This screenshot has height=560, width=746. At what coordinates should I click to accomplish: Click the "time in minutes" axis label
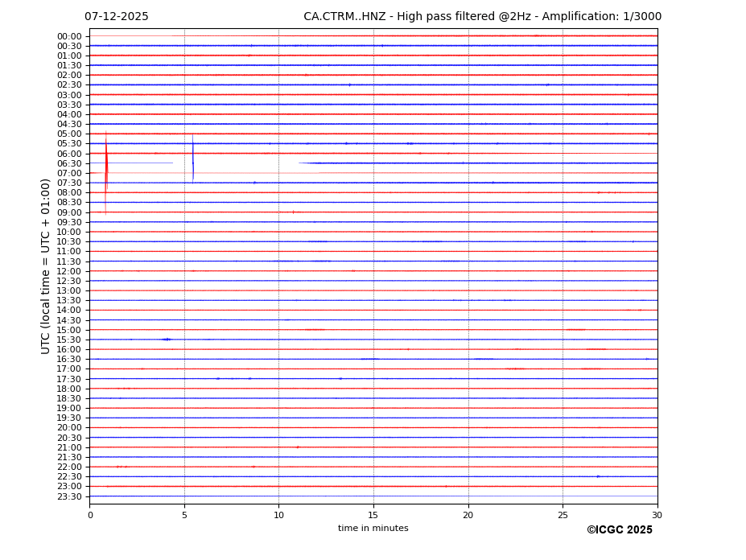[373, 529]
